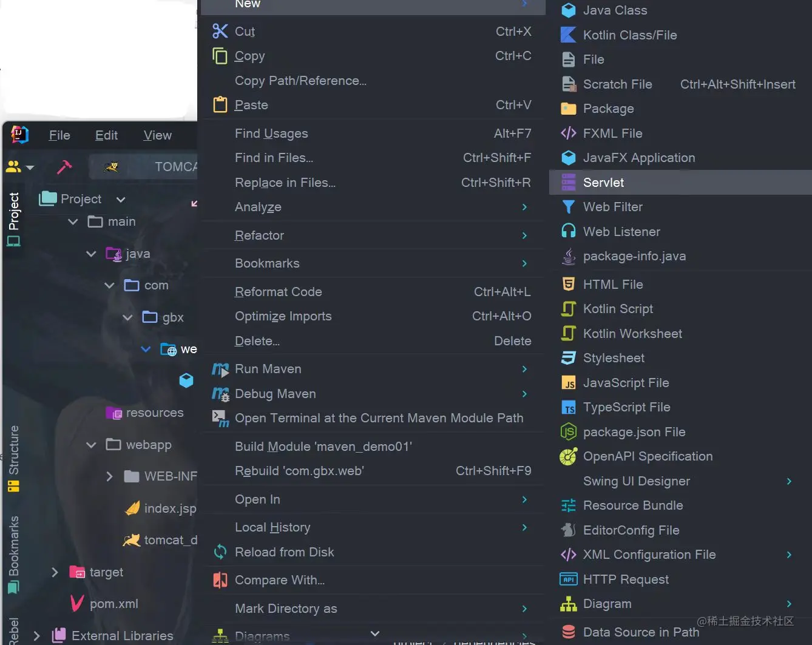This screenshot has width=812, height=645.
Task: Choose XML Configuration File submenu
Action: point(680,555)
